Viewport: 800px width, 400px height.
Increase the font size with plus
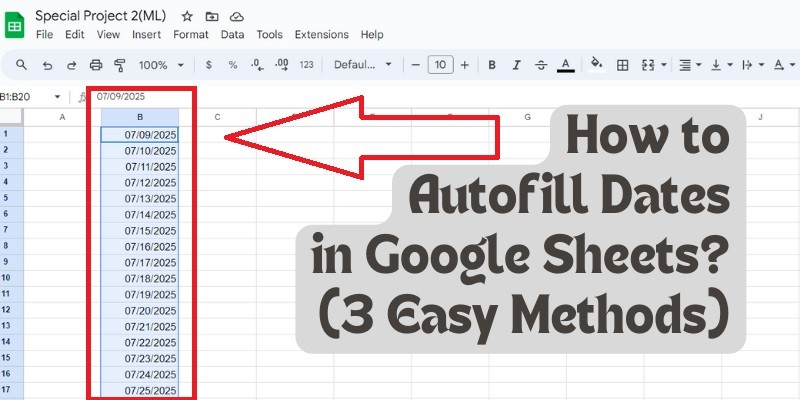tap(464, 65)
